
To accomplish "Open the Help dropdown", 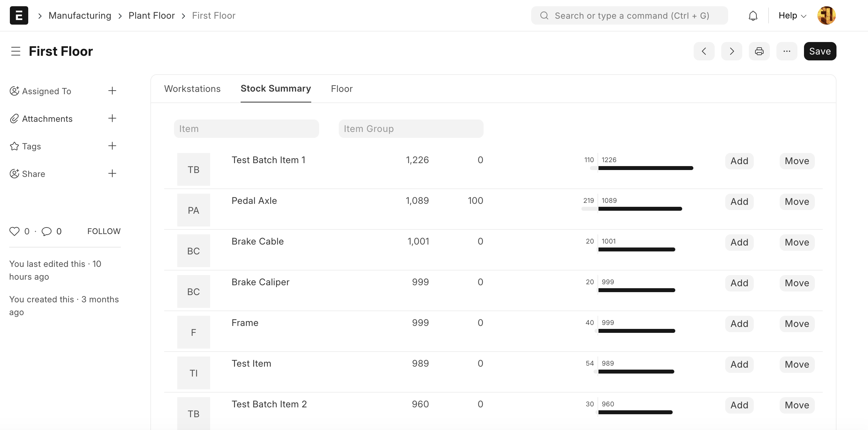I will click(x=792, y=15).
